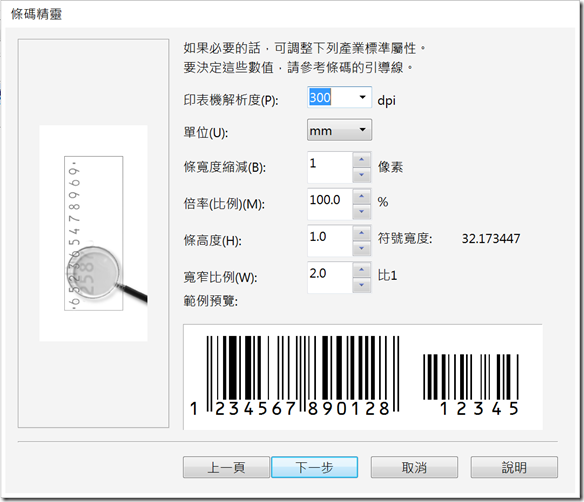Click the 條碼精靈 window title

click(36, 14)
